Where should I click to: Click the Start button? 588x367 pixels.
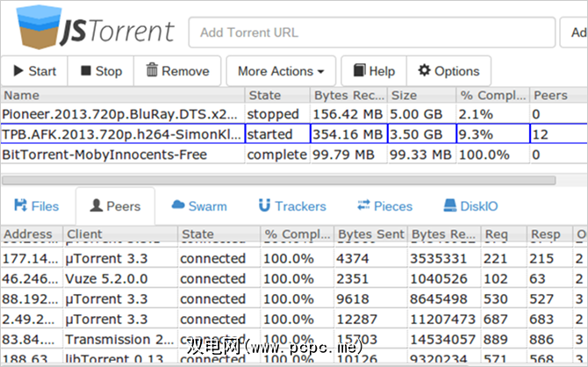coord(34,71)
